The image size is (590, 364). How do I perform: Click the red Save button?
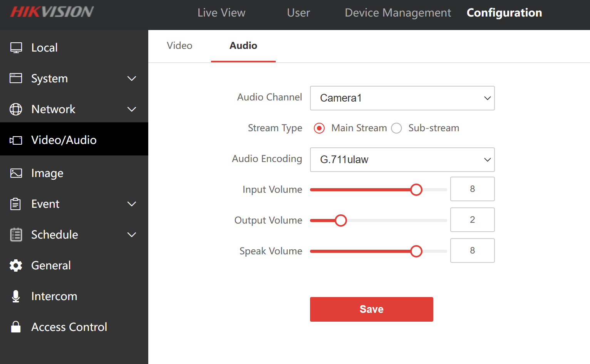(x=371, y=309)
